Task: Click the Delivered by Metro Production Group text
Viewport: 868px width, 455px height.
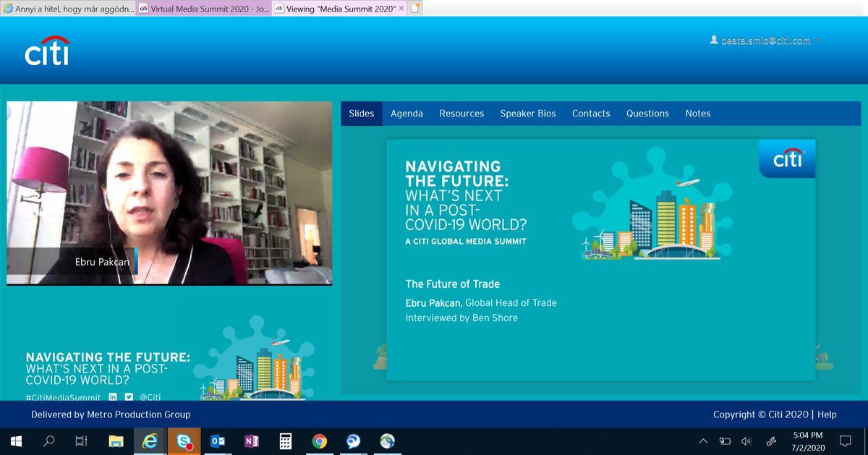Action: pos(111,414)
